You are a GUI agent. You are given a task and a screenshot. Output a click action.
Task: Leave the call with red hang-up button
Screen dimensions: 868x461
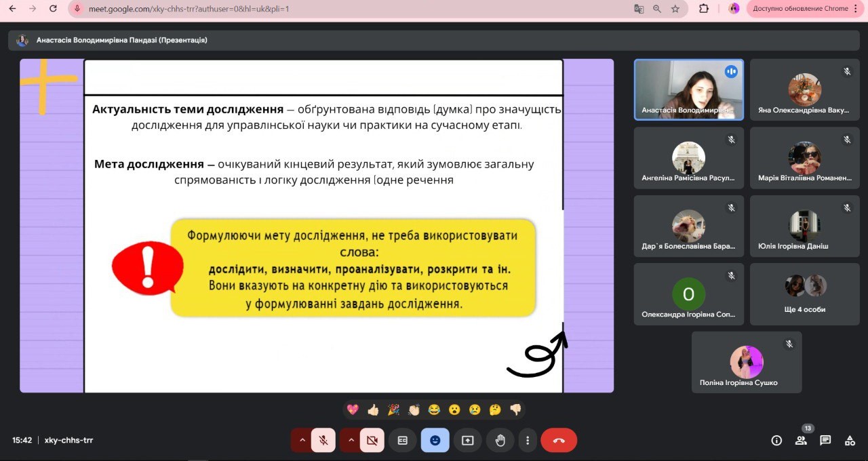559,441
